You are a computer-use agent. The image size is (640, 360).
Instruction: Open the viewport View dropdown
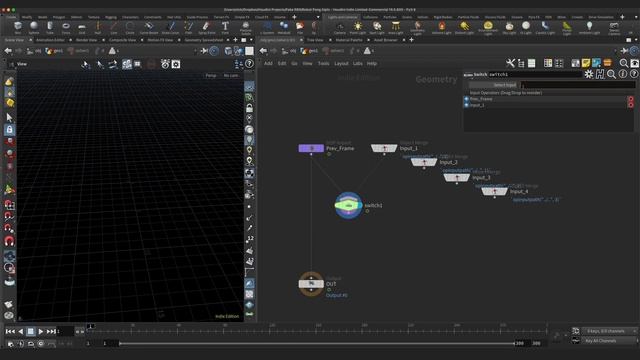click(21, 64)
